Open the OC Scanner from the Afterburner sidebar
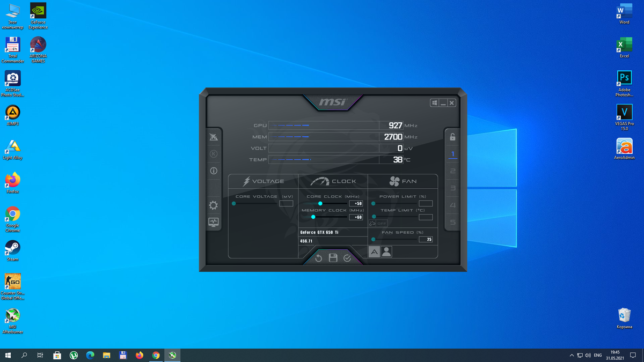This screenshot has width=644, height=362. click(x=214, y=137)
